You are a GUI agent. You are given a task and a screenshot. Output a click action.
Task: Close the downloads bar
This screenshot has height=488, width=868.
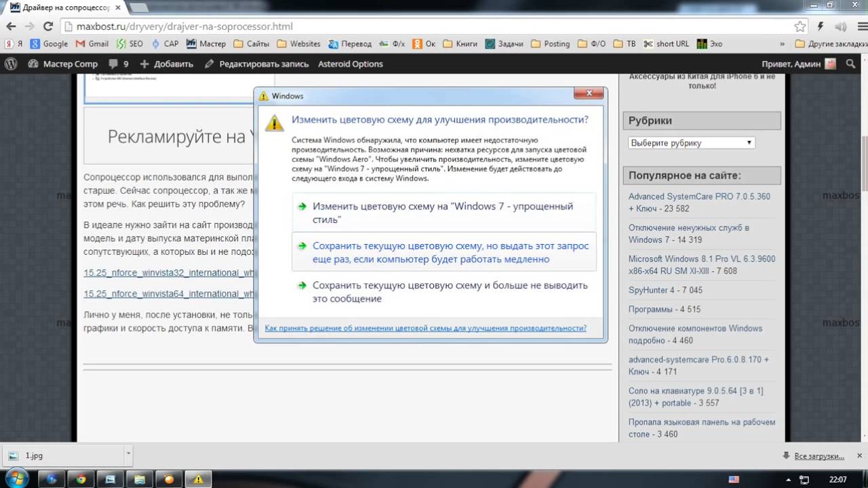[859, 456]
